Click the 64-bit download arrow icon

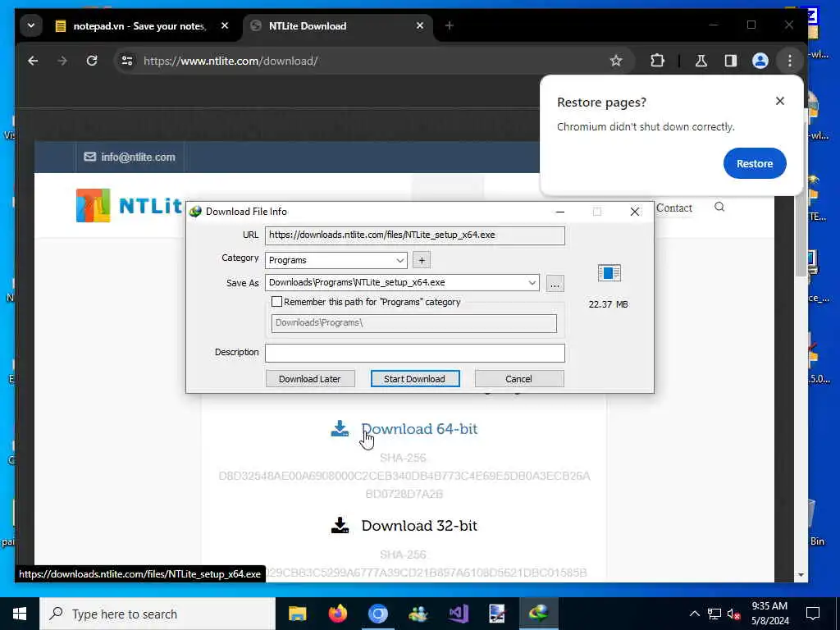point(340,428)
